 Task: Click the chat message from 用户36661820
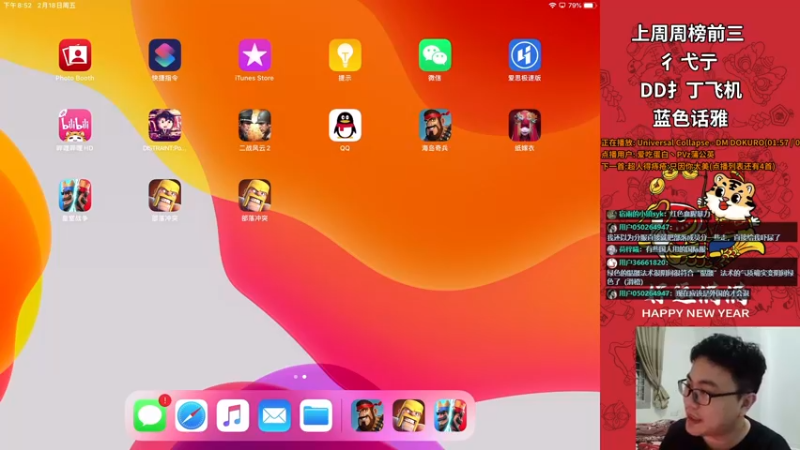[701, 272]
